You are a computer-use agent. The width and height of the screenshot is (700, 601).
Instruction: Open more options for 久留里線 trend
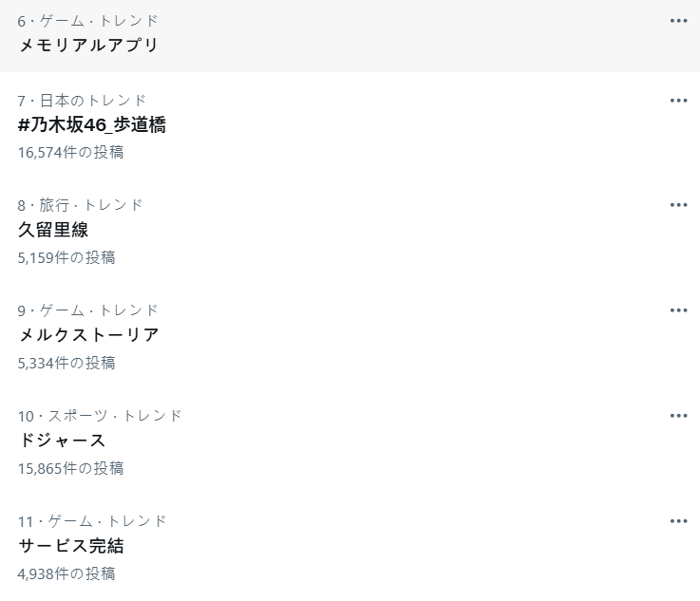point(678,205)
